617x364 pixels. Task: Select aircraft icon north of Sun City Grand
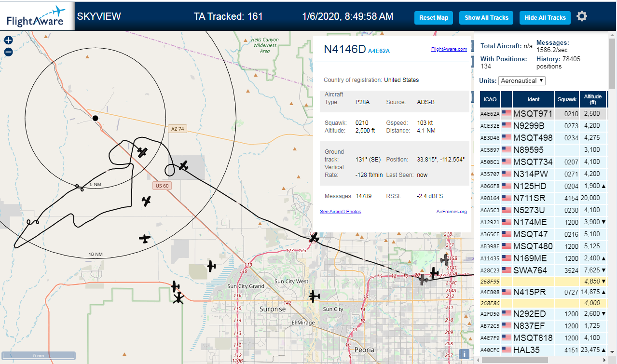click(x=211, y=266)
